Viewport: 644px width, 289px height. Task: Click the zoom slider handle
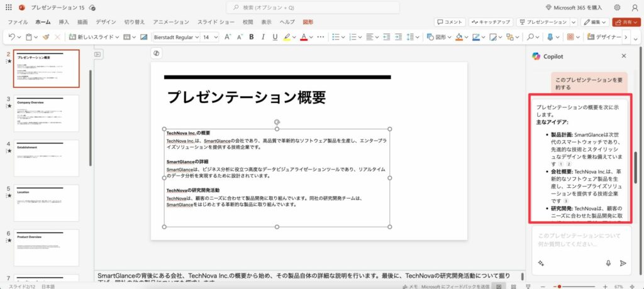click(x=559, y=286)
